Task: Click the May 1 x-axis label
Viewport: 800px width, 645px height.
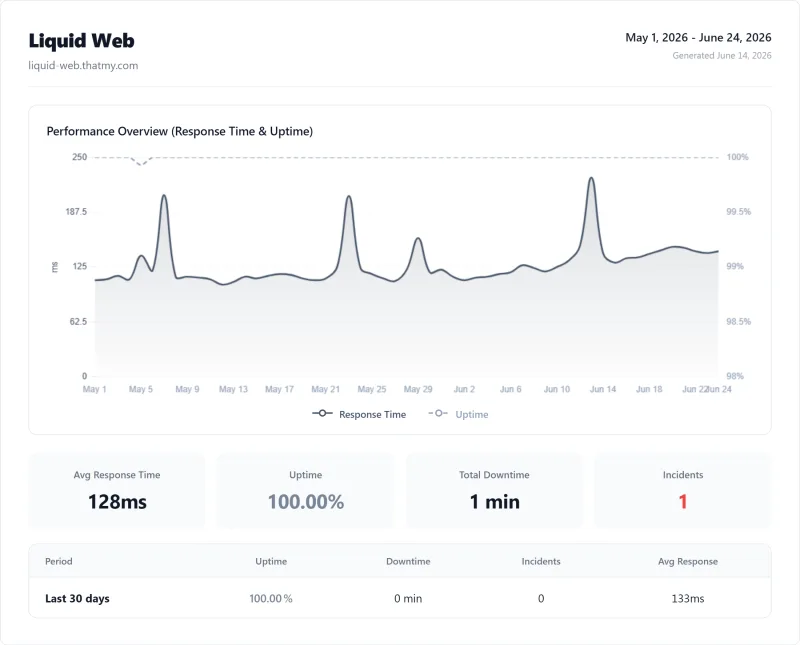Action: click(x=94, y=389)
